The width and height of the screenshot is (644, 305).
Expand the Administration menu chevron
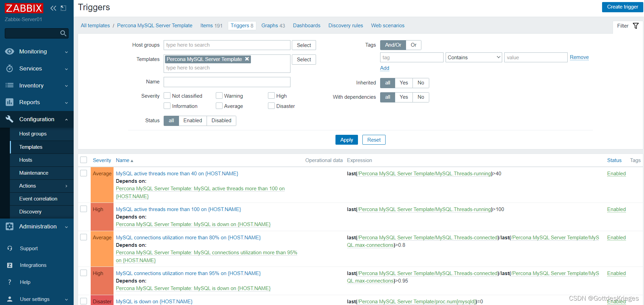[x=66, y=227]
